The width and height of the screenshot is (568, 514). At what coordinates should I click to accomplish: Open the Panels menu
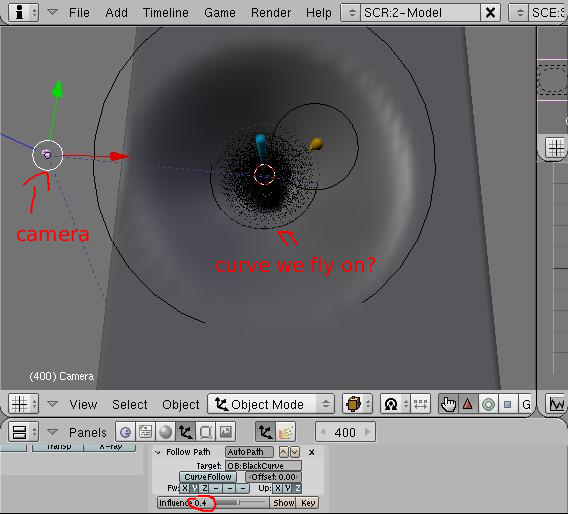(88, 432)
